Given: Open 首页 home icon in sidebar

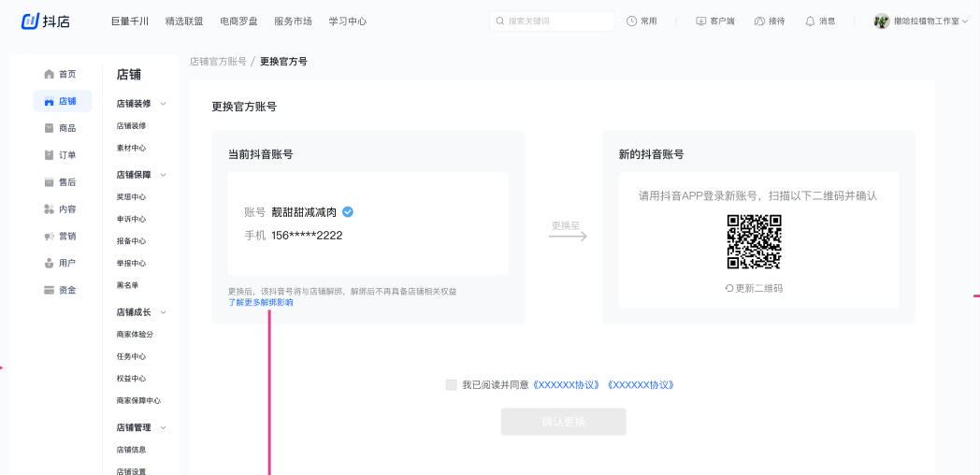Looking at the screenshot, I should pos(50,74).
